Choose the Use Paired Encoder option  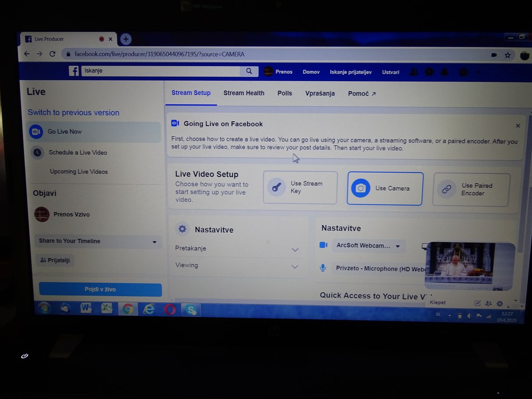(x=471, y=189)
